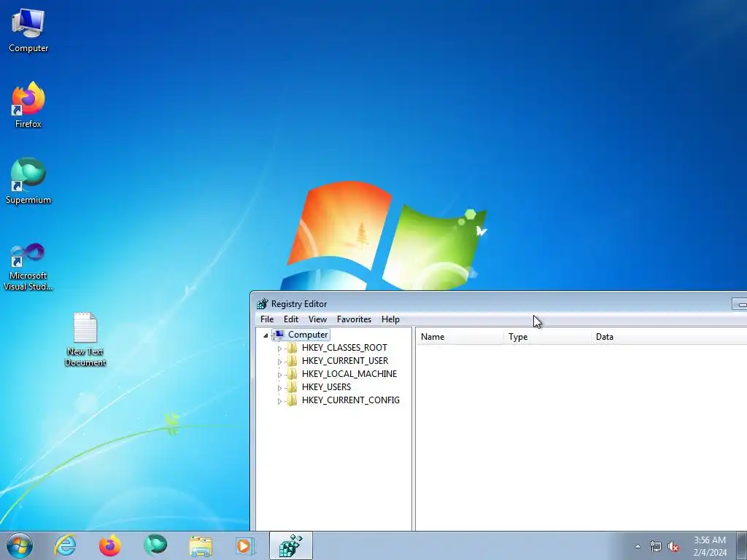Expand the HKEY_CURRENT_USER key
This screenshot has width=747, height=560.
[279, 362]
